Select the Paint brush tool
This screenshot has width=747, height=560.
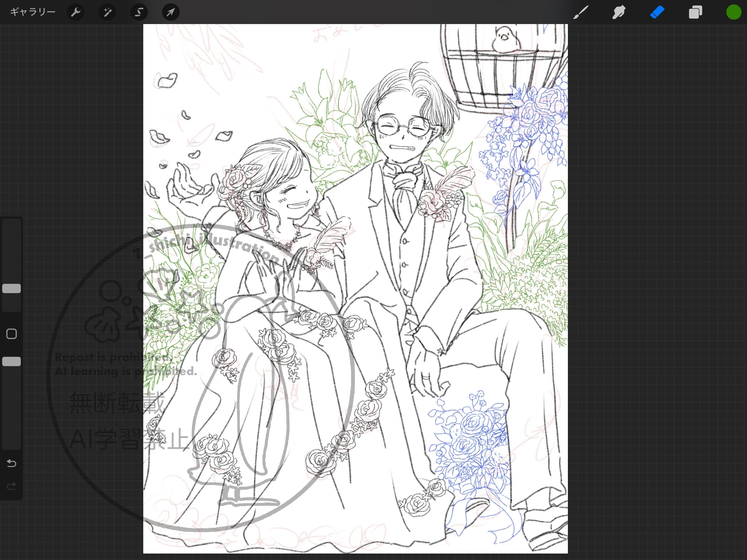(x=581, y=12)
